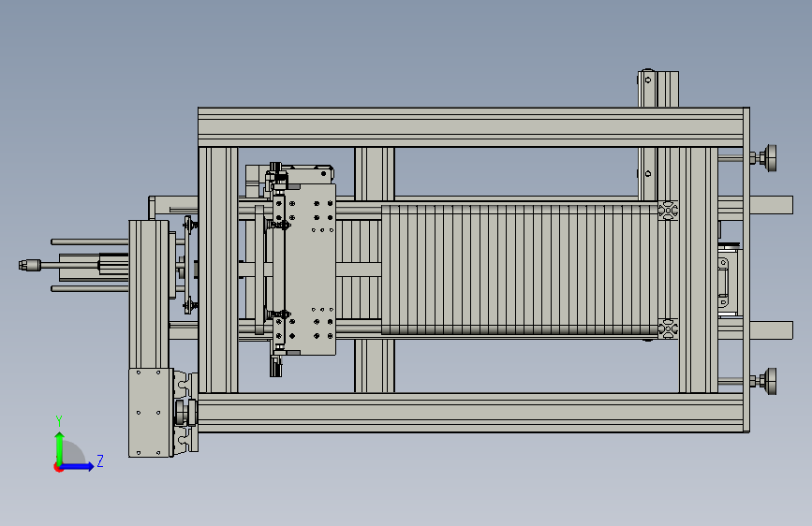Select the bottom horizontal aluminum extrusion beam

click(x=471, y=413)
